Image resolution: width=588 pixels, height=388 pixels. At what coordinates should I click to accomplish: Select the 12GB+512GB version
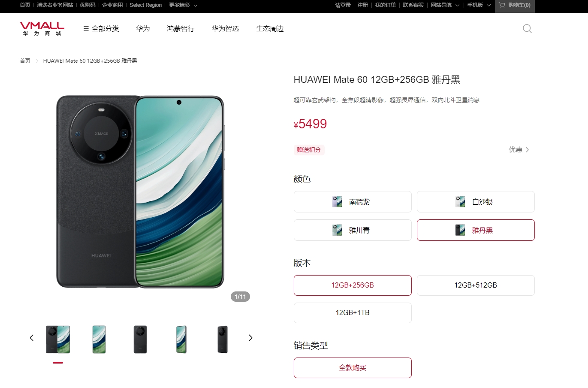[476, 285]
